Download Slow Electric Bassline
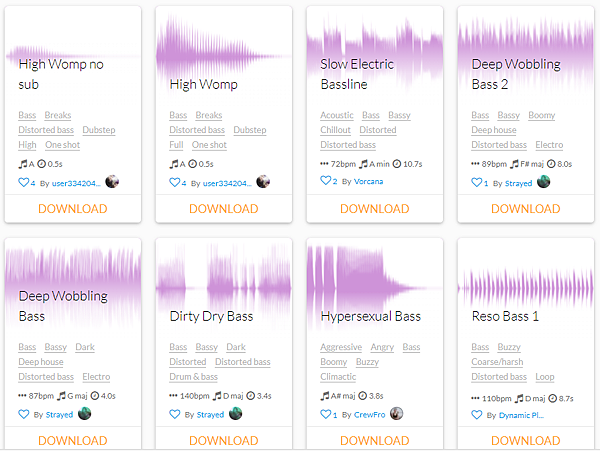Viewport: 600px width, 451px height. pos(375,209)
